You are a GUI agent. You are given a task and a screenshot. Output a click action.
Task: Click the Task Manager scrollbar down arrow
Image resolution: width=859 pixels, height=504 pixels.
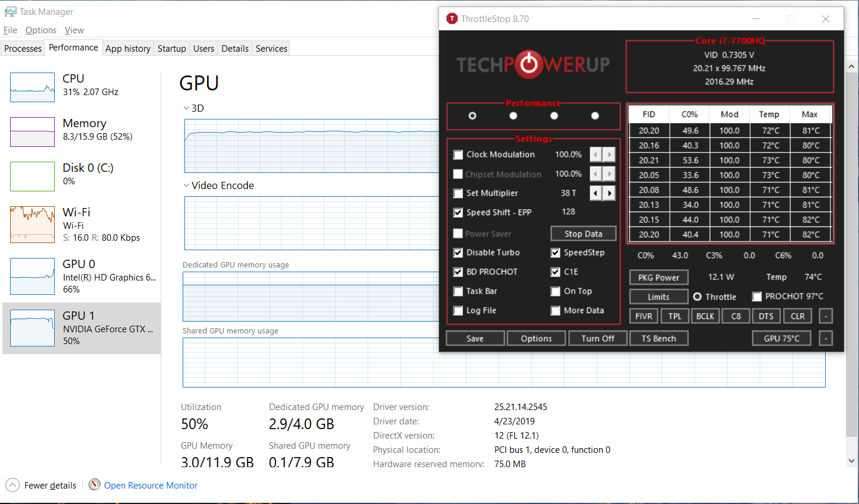(x=851, y=461)
